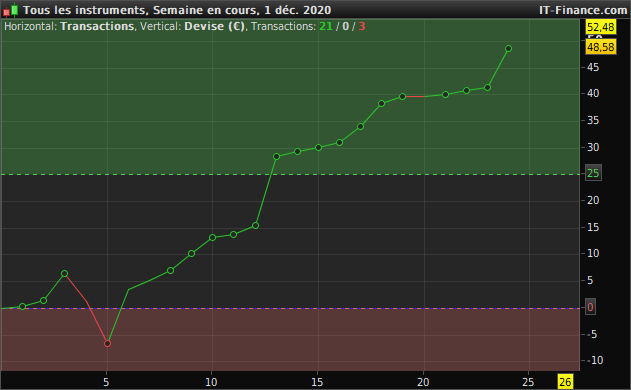Click the first data point near zero
631x390 pixels.
23,307
